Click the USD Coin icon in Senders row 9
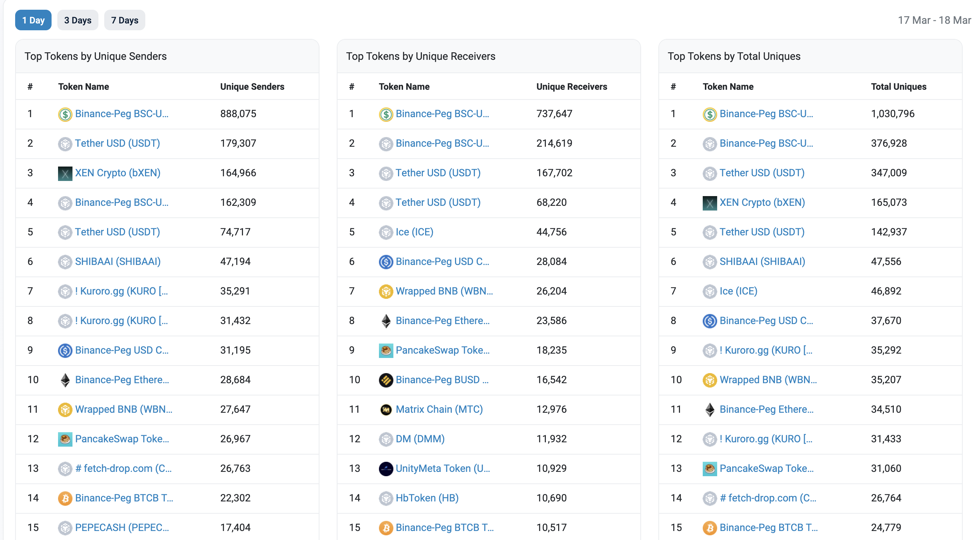Screen dimensions: 980x540 [65, 351]
